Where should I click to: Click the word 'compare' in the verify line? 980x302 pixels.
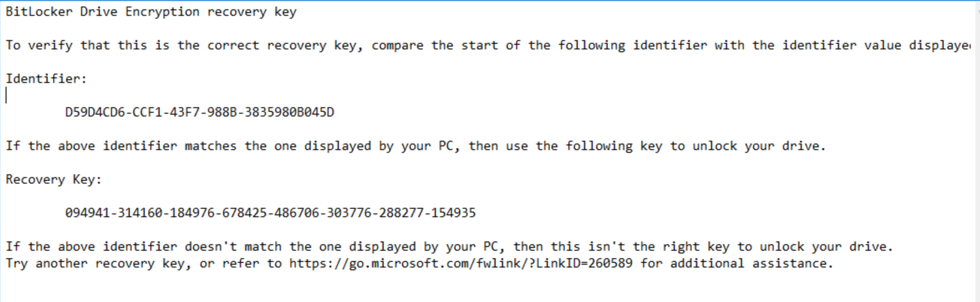tap(397, 45)
